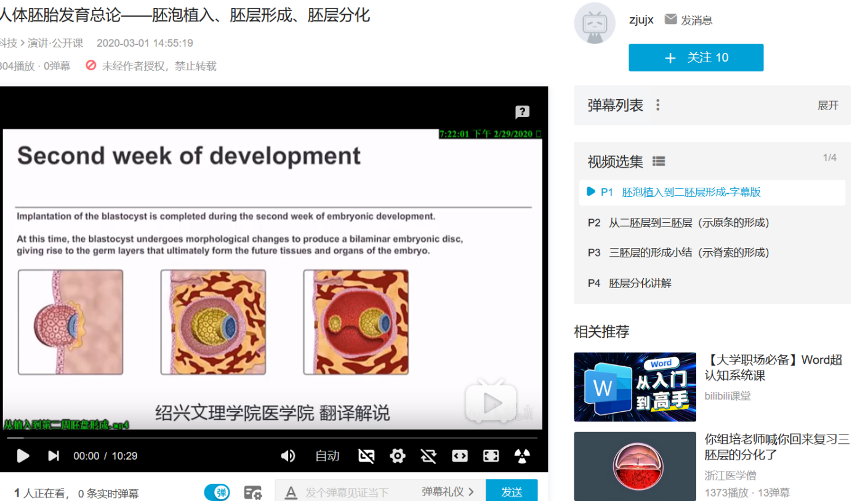Open the player settings gear
Screen dimensions: 868x501
point(398,456)
